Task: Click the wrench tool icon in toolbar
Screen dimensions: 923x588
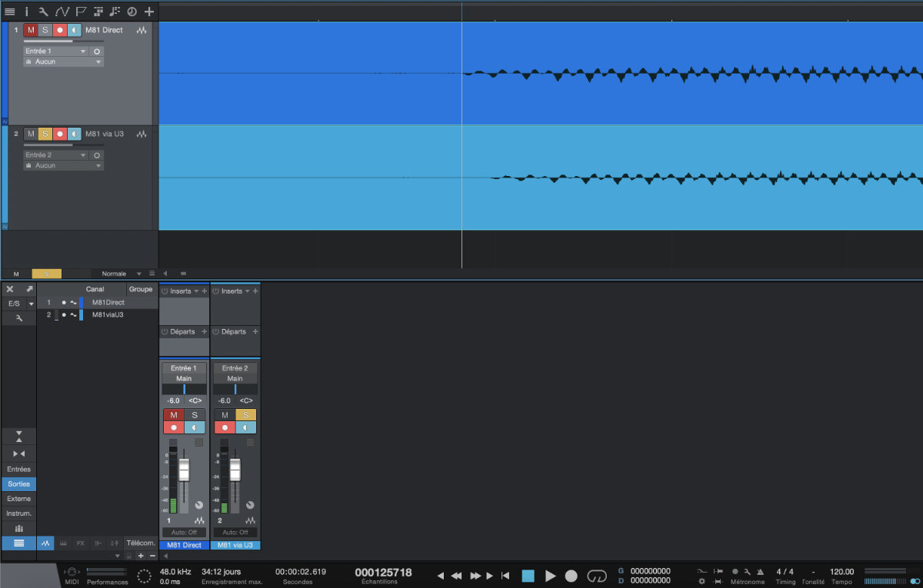Action: [x=43, y=12]
